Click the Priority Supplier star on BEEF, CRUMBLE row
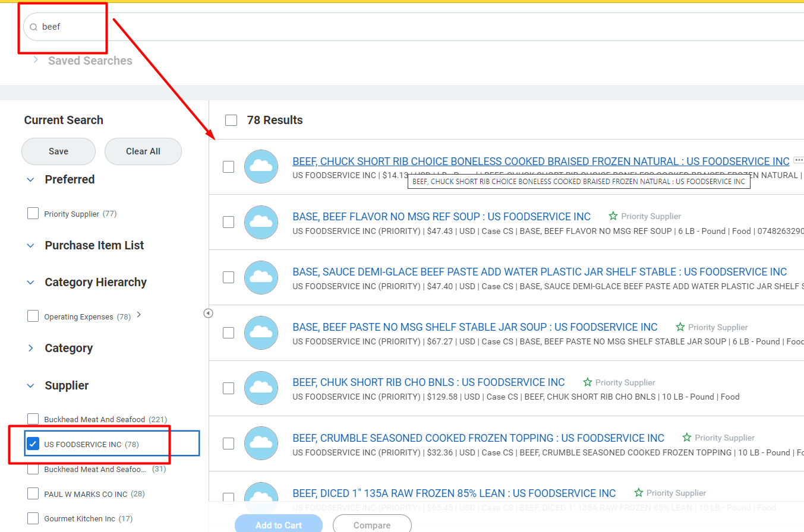The image size is (804, 532). pyautogui.click(x=687, y=438)
